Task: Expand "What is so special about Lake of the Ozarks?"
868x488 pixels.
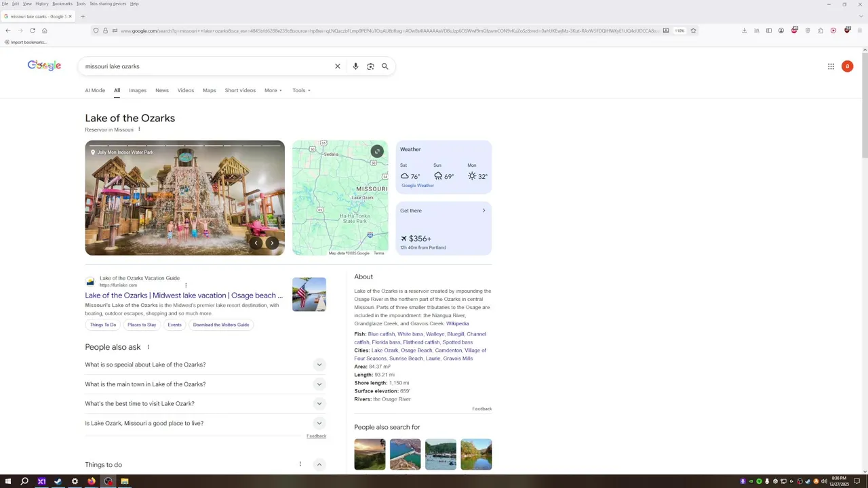Action: (205, 365)
